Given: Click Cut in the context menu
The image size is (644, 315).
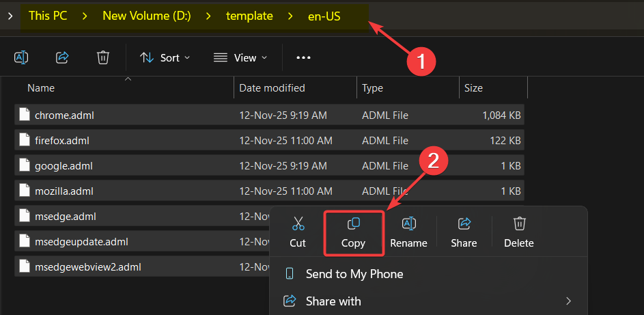Looking at the screenshot, I should [x=298, y=233].
